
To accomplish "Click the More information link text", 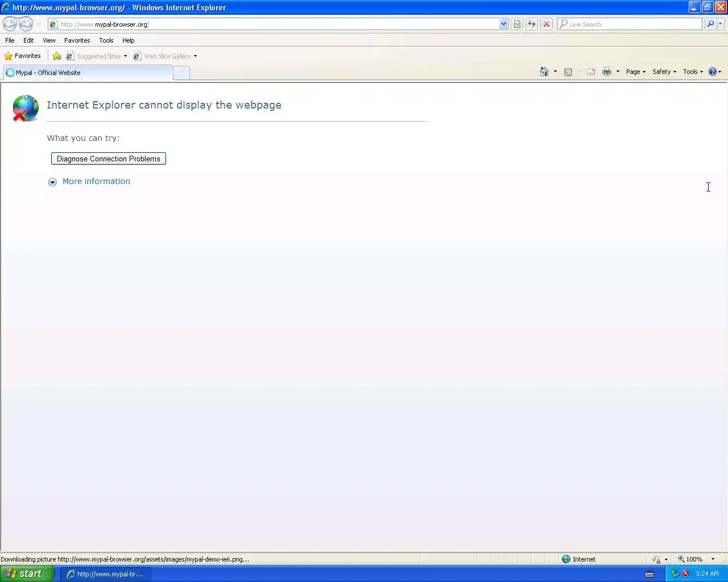I will [x=96, y=181].
